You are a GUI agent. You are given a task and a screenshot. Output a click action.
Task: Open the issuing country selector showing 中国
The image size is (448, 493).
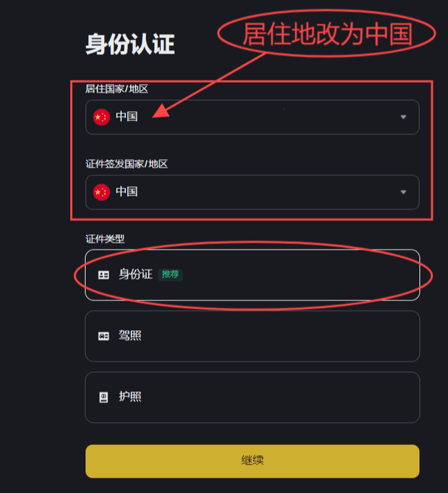(x=253, y=192)
